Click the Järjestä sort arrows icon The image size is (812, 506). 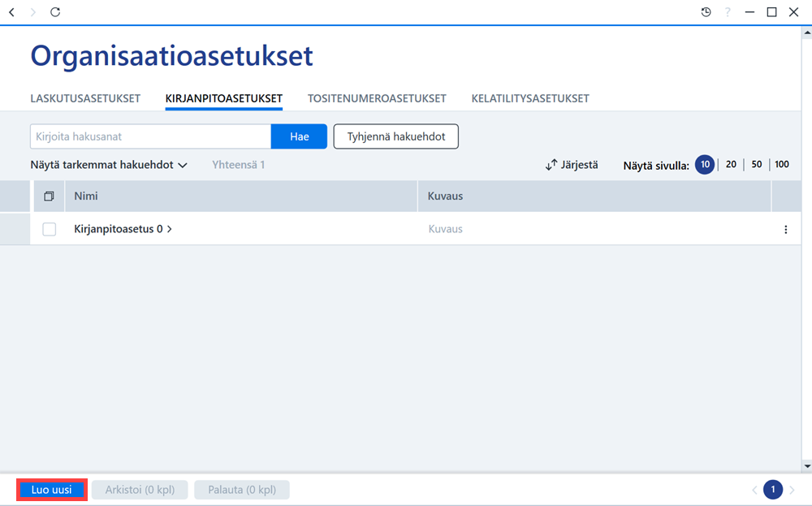point(551,165)
